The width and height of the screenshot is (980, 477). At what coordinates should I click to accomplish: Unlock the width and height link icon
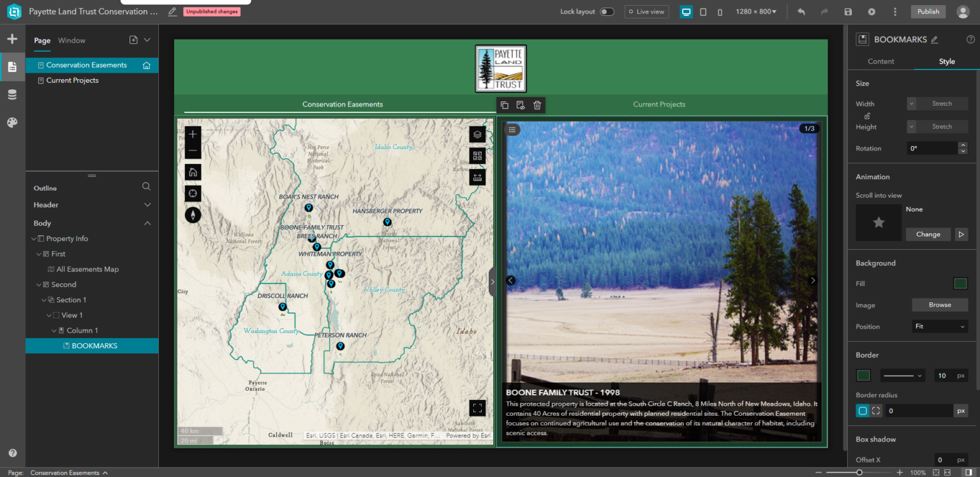pyautogui.click(x=867, y=115)
